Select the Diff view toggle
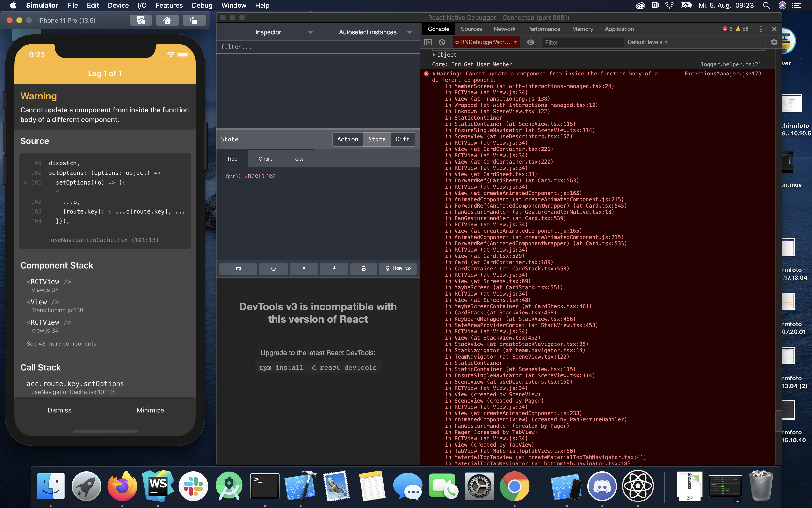The height and width of the screenshot is (508, 812). [403, 139]
